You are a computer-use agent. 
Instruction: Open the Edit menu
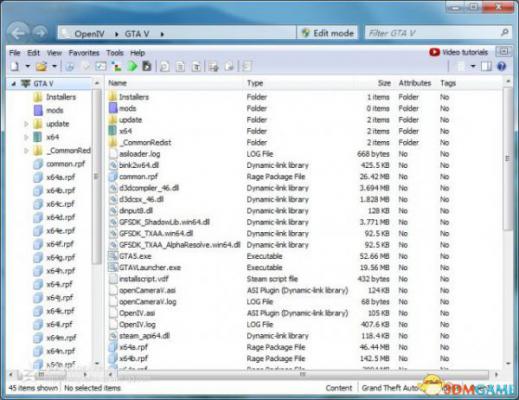click(x=33, y=53)
